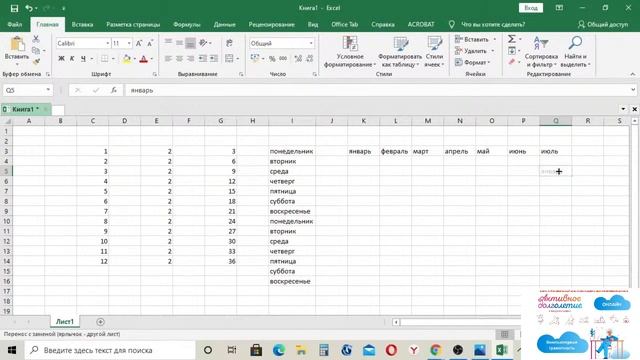
Task: Toggle top vertical alignment
Action: [x=168, y=43]
